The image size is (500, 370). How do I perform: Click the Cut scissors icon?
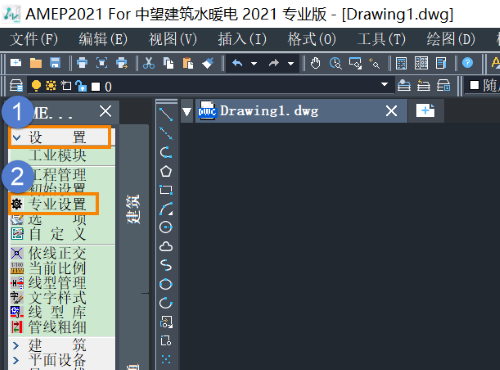pyautogui.click(x=149, y=63)
